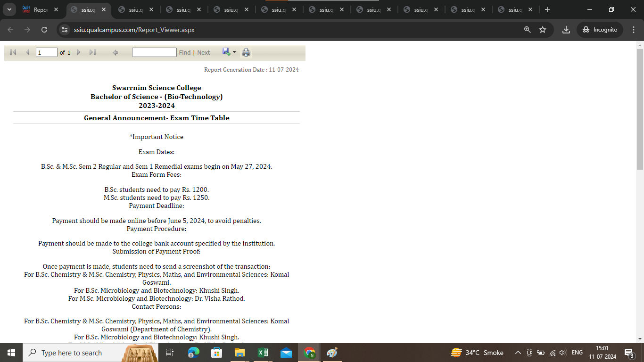Open Chrome three-dot menu
The image size is (644, 362).
(633, 30)
